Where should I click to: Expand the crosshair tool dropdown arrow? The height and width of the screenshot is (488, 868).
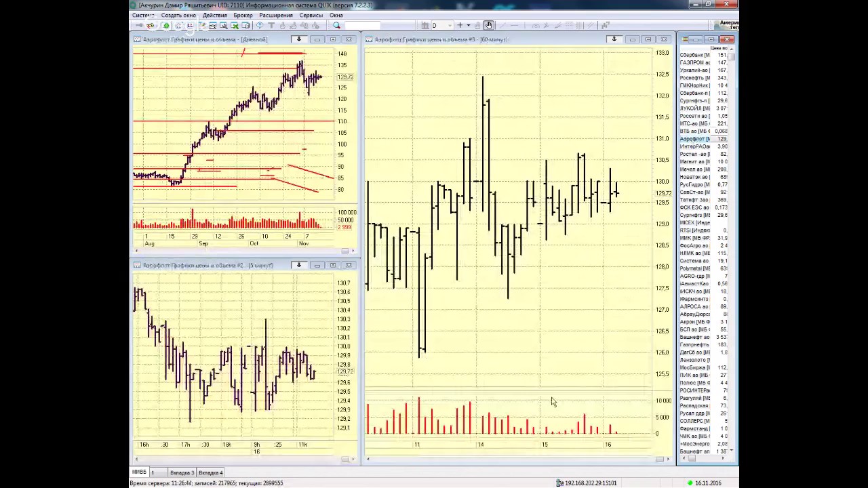[x=468, y=26]
